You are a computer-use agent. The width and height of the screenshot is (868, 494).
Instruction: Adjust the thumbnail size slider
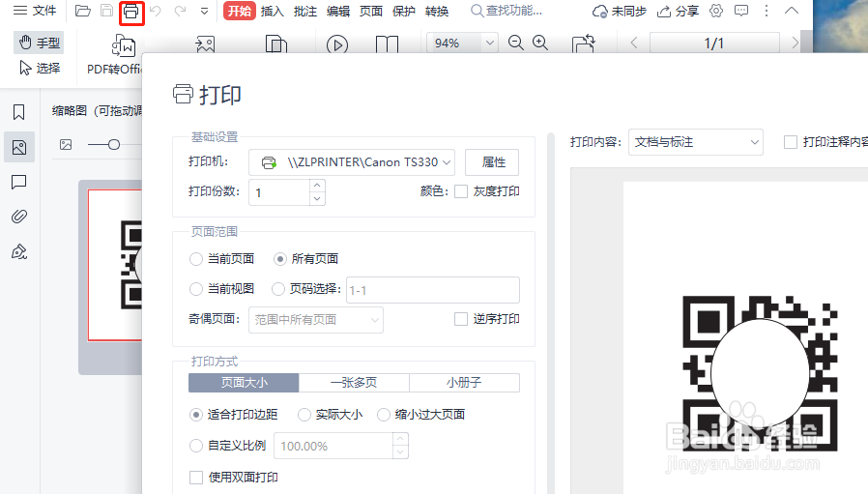tap(114, 145)
